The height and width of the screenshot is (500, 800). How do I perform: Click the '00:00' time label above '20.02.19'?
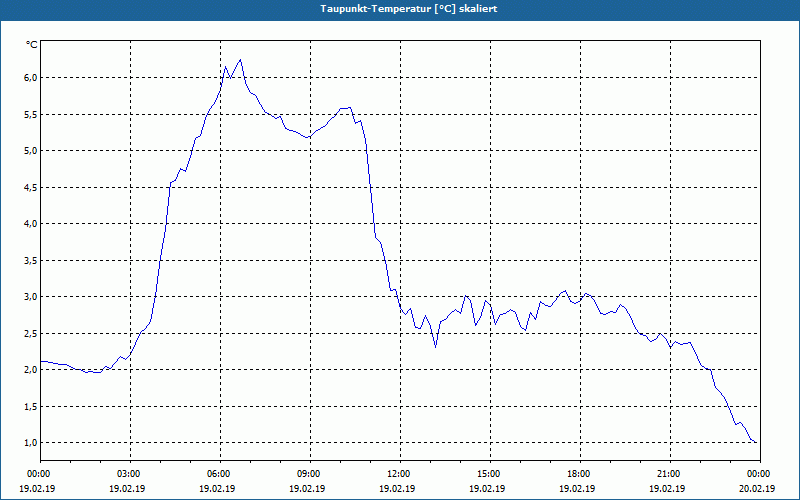click(x=758, y=474)
